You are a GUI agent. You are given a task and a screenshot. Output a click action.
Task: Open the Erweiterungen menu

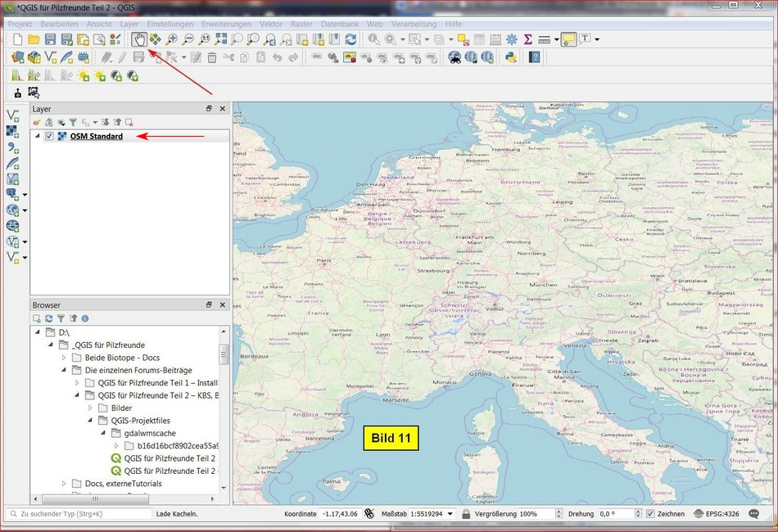point(226,25)
